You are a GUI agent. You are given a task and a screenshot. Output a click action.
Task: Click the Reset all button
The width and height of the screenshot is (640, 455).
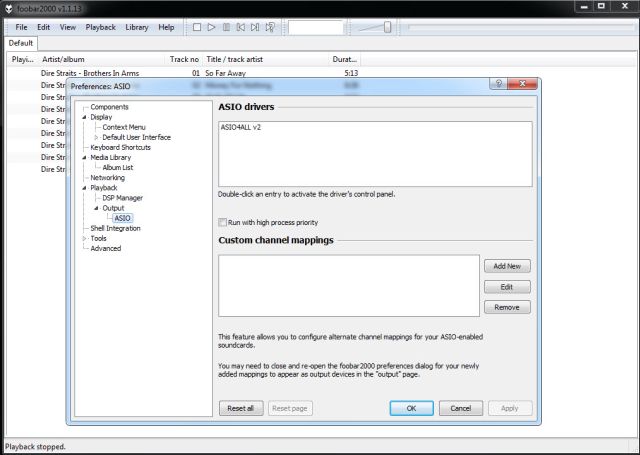point(241,408)
